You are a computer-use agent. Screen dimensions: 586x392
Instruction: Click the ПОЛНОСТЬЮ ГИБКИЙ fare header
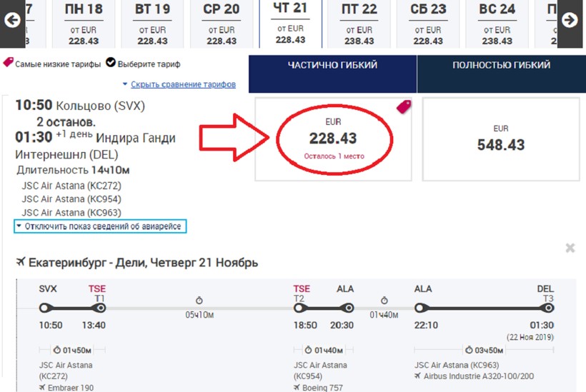[501, 66]
